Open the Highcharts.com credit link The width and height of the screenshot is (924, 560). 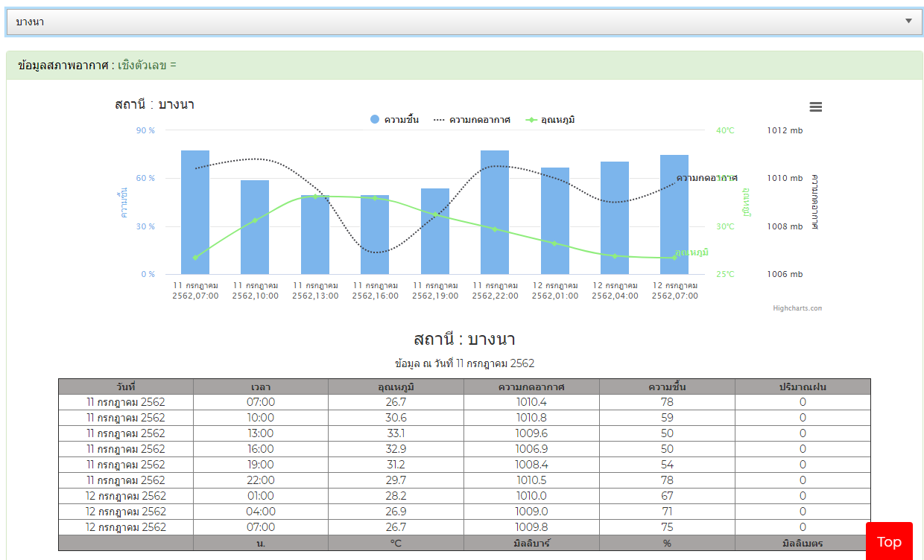click(x=797, y=308)
